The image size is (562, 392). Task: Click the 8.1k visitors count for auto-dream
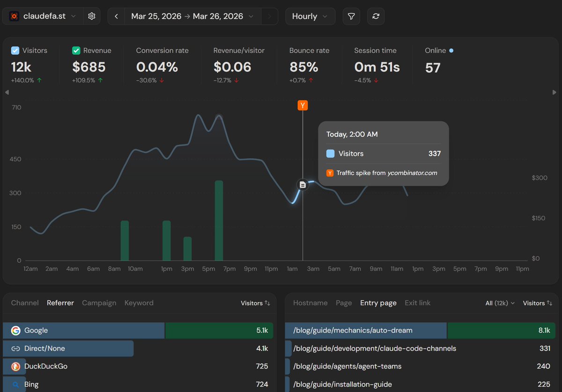[x=544, y=331]
